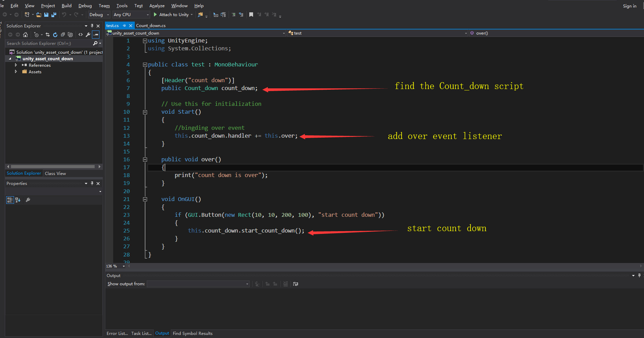Expand the Assets folder node

[x=16, y=72]
